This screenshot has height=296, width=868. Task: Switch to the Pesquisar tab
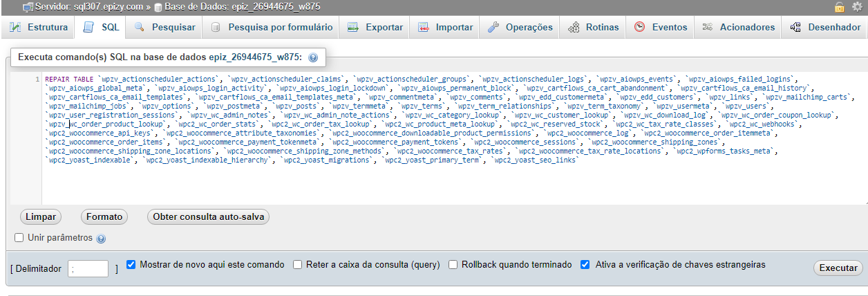pyautogui.click(x=164, y=28)
